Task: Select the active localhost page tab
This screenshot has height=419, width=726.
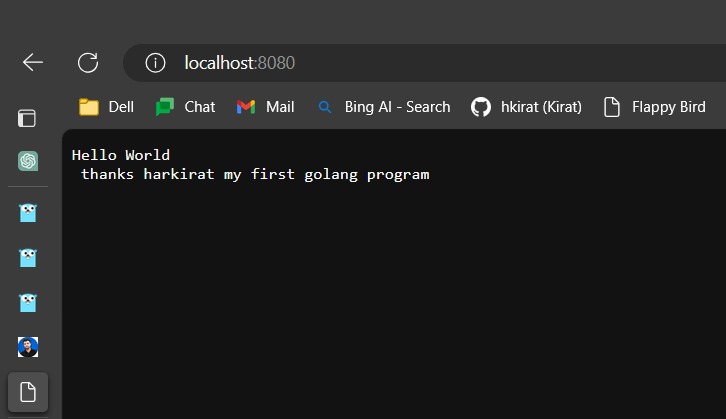Action: point(28,392)
